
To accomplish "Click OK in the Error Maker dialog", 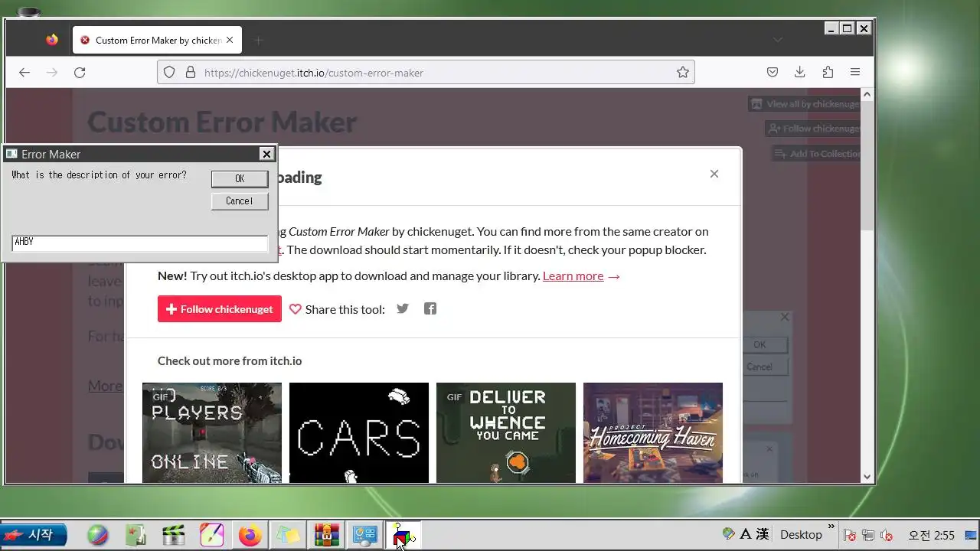I will coord(240,178).
